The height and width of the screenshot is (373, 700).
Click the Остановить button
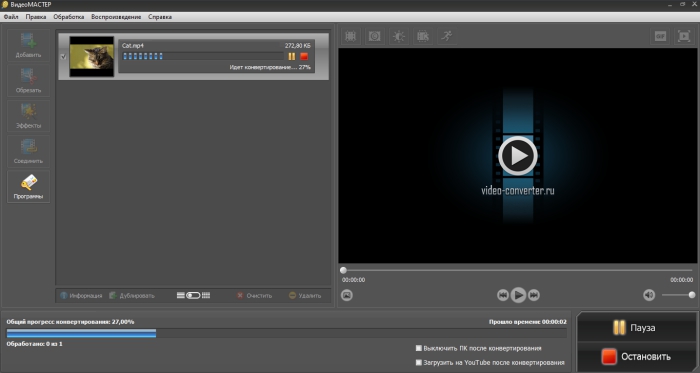636,356
